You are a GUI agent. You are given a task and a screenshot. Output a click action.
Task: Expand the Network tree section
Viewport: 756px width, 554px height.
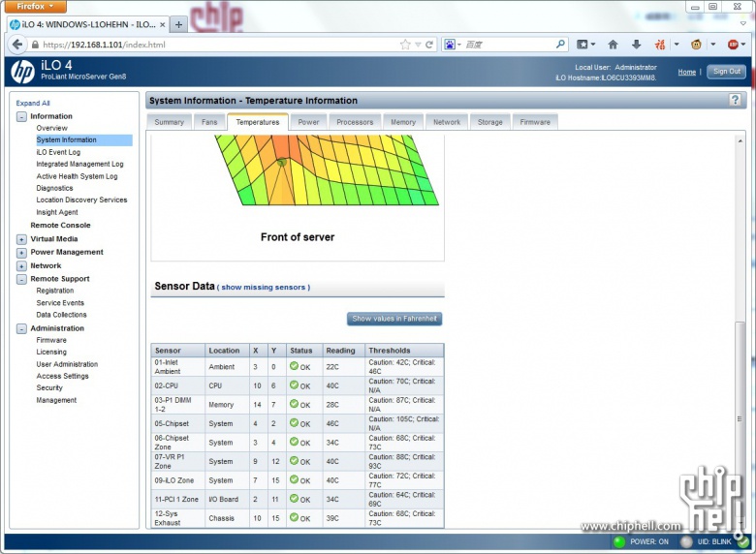(21, 266)
